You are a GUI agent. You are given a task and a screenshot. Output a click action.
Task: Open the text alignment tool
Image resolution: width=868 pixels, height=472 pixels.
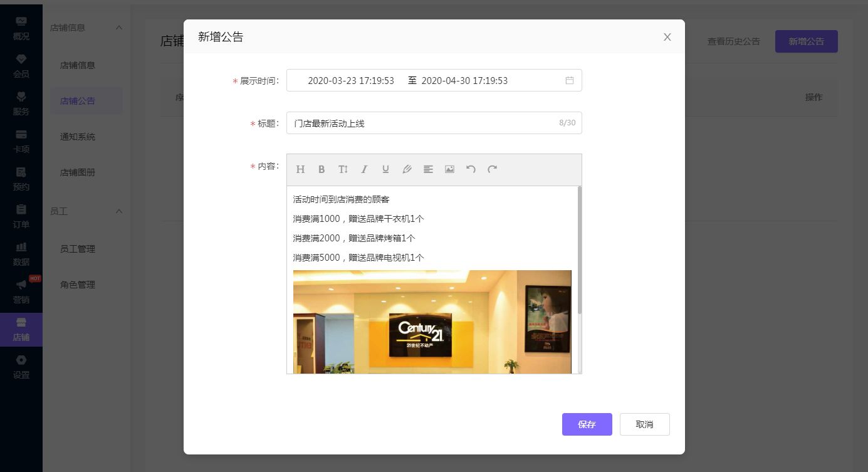(x=428, y=169)
